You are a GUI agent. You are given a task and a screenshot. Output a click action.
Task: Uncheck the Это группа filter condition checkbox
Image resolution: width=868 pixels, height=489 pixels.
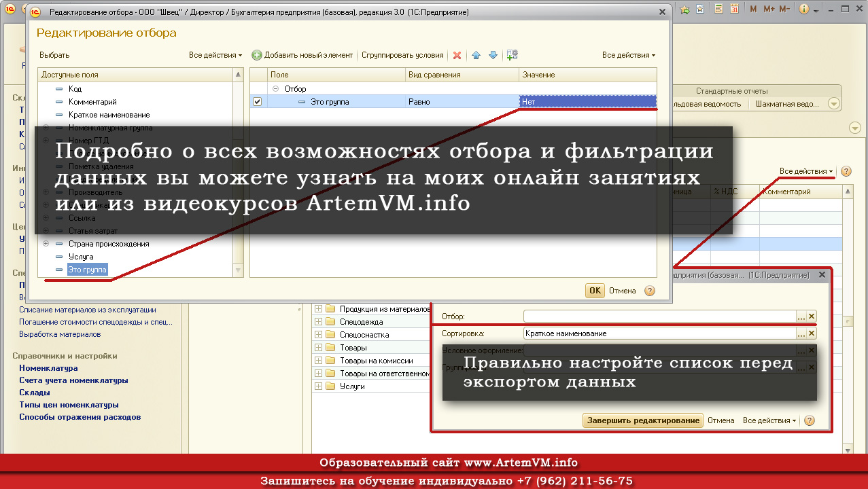click(x=257, y=102)
